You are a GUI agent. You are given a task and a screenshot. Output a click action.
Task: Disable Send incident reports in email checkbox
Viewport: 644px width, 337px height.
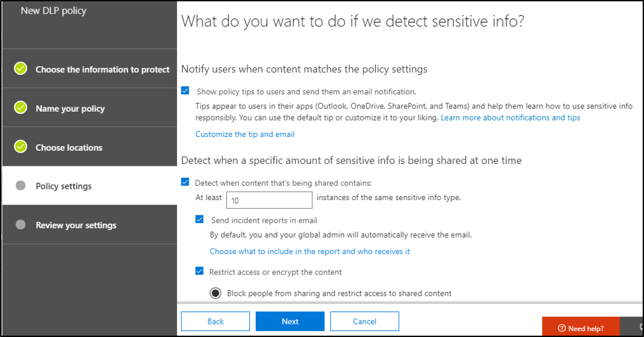[x=200, y=220]
